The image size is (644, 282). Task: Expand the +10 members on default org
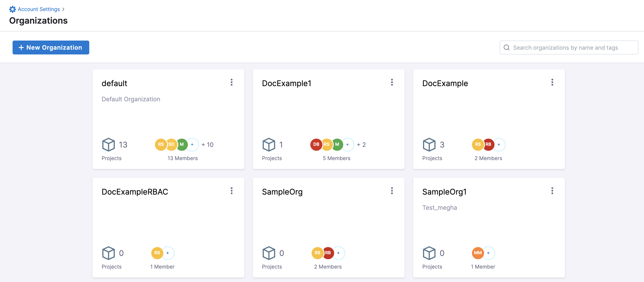pos(208,145)
